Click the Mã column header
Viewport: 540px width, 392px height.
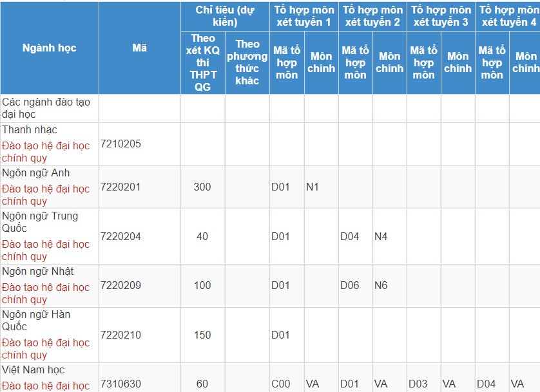(x=139, y=48)
